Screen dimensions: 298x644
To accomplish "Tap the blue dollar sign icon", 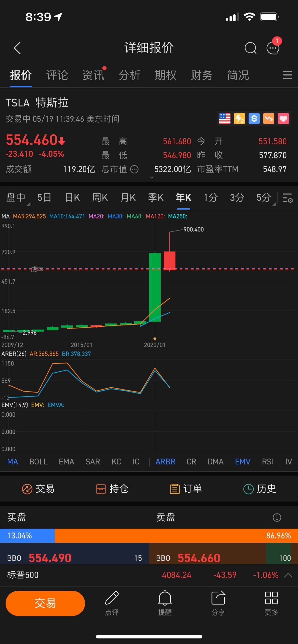I will (254, 118).
